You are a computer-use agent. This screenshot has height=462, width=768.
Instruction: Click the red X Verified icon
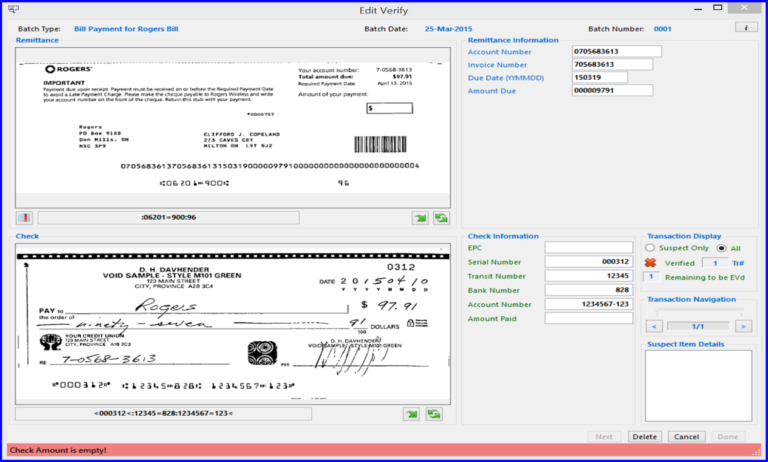point(650,263)
